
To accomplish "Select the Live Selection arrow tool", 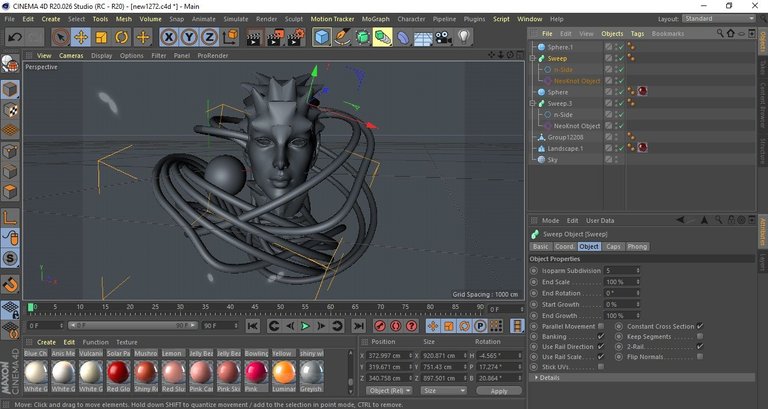I will [61, 37].
